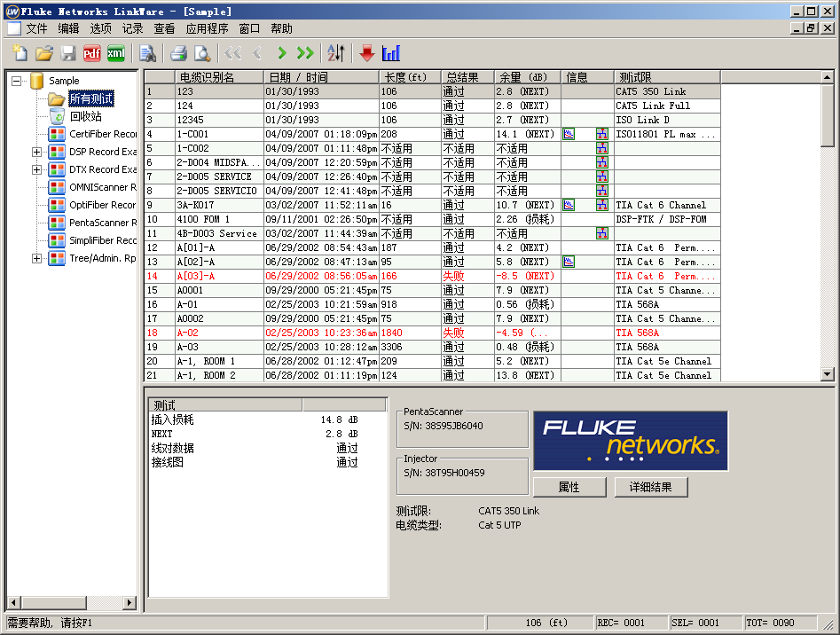The image size is (840, 635).
Task: Click the 详细结果 button
Action: click(651, 487)
